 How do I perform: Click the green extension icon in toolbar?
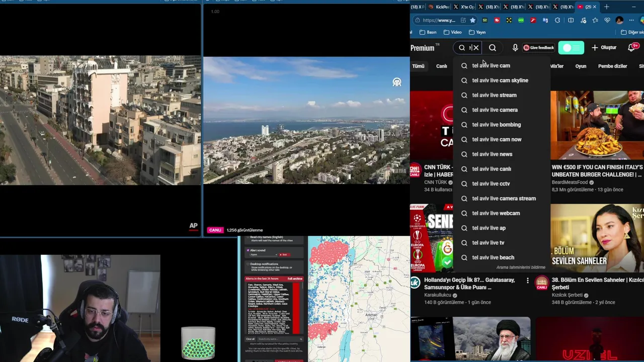[x=521, y=20]
